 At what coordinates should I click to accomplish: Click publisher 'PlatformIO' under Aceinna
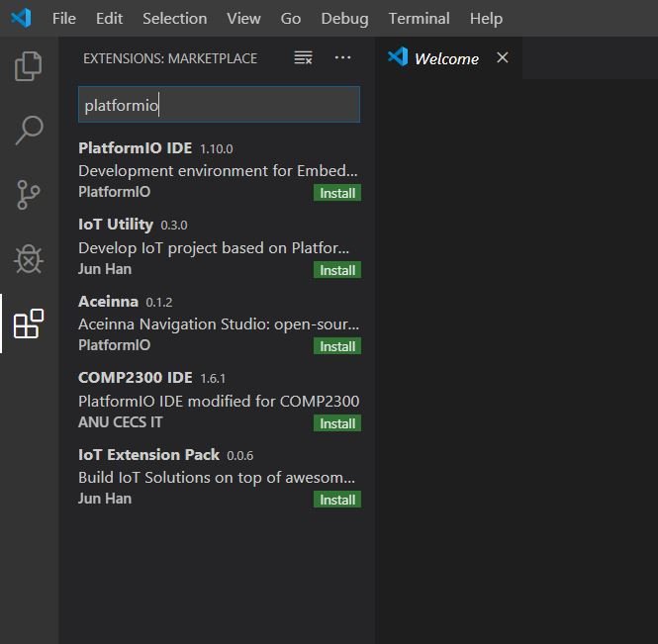point(115,345)
